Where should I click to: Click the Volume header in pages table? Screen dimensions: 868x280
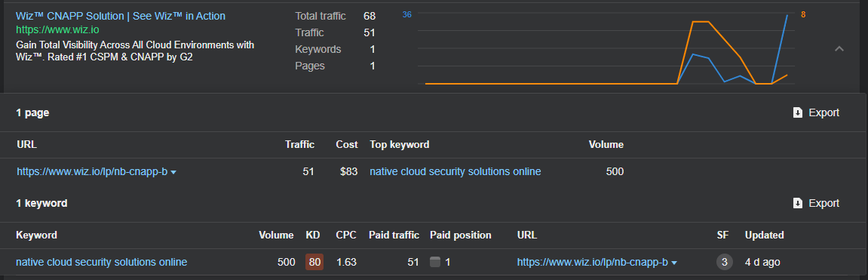point(606,145)
